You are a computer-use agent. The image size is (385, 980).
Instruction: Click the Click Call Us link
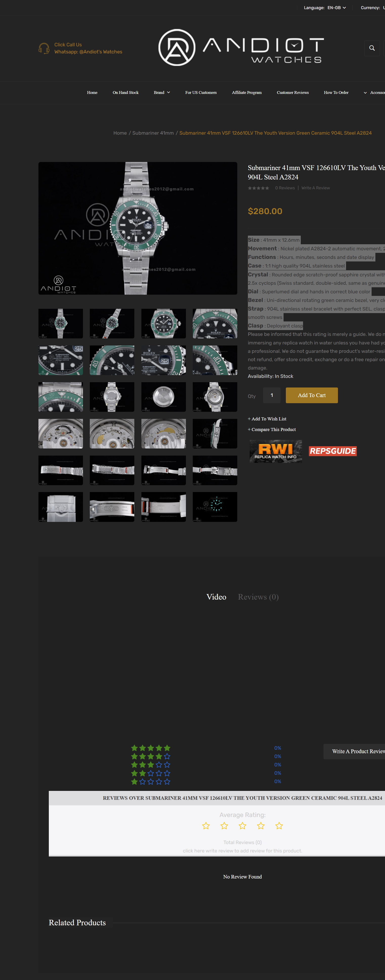pos(68,45)
